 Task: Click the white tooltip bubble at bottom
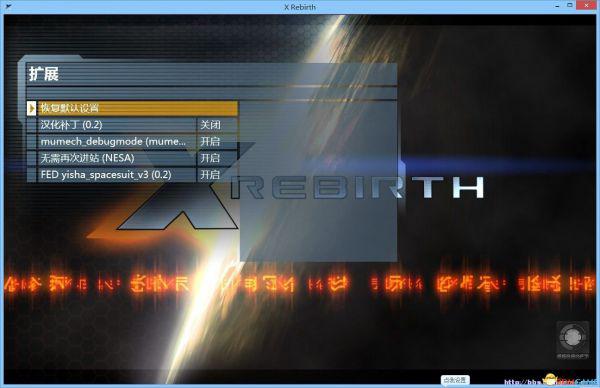click(x=455, y=380)
